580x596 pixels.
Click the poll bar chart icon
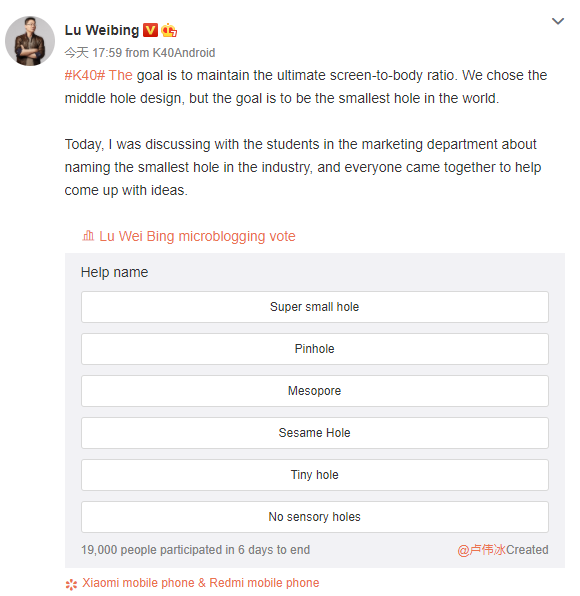pyautogui.click(x=88, y=236)
